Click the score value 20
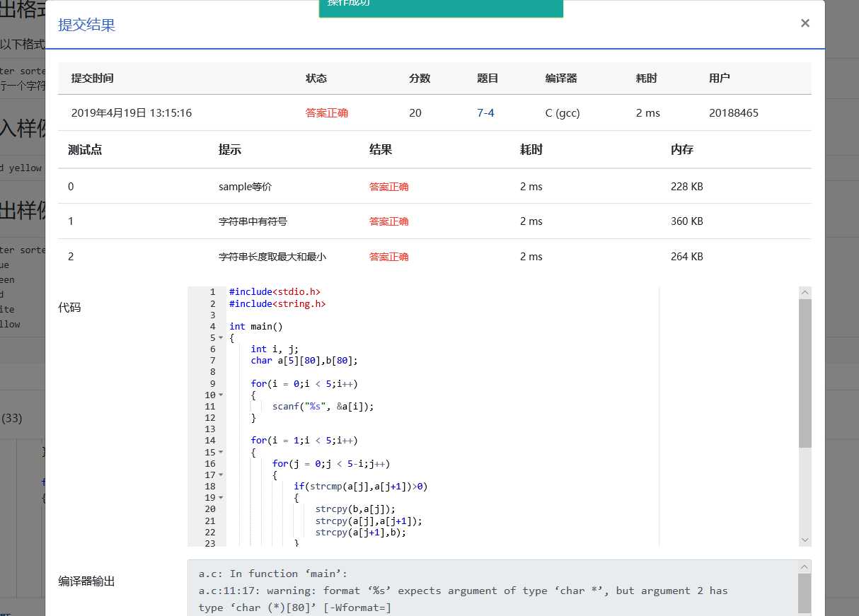Screen dimensions: 859x616 coord(415,113)
